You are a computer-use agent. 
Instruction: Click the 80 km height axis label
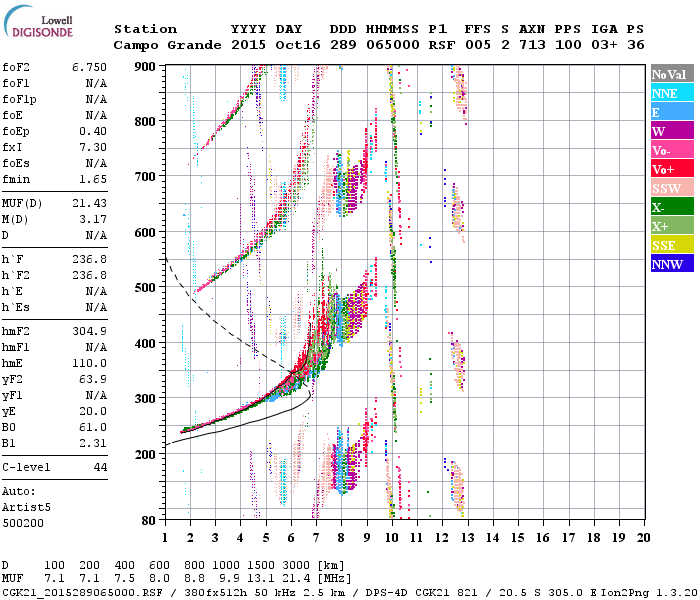pos(149,521)
